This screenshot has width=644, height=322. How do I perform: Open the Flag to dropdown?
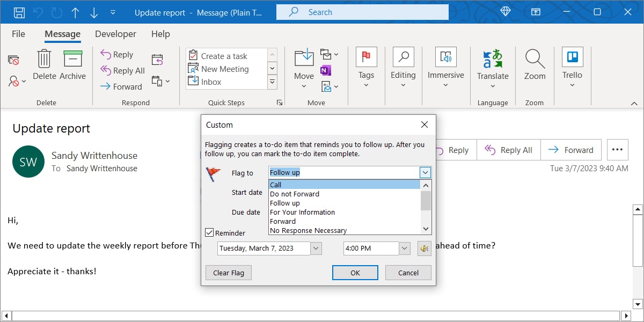click(x=425, y=172)
